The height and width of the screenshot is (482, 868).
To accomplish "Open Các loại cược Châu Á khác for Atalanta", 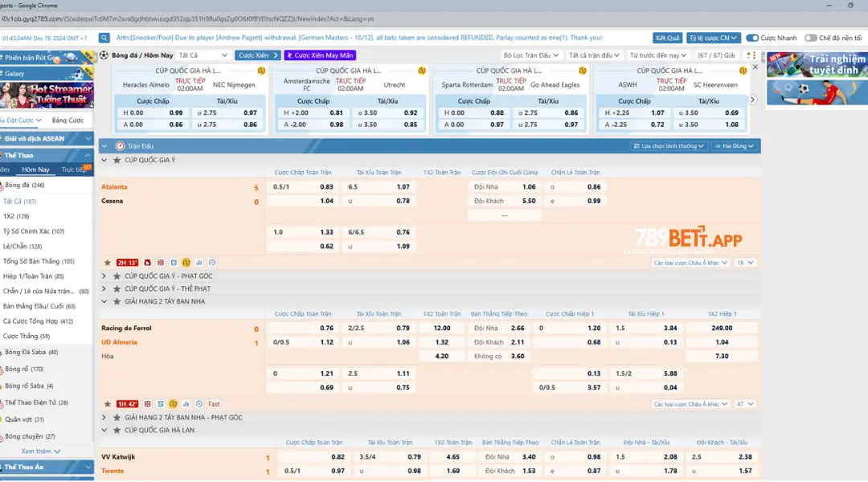I will pos(690,263).
